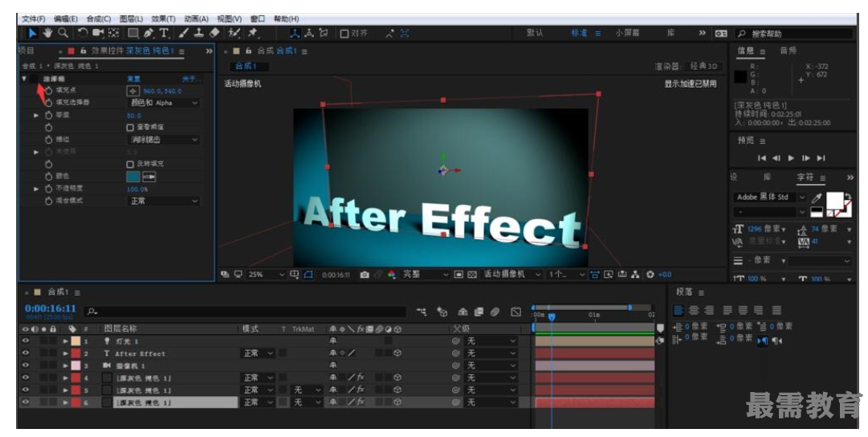Hide the After Effect text layer eye
Image resolution: width=868 pixels, height=437 pixels.
(26, 353)
